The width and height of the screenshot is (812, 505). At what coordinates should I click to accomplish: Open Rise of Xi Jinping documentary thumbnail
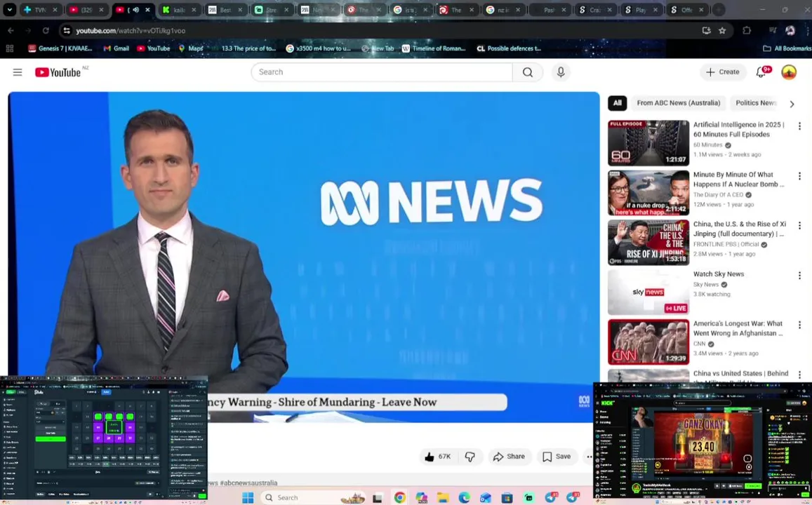coord(648,242)
